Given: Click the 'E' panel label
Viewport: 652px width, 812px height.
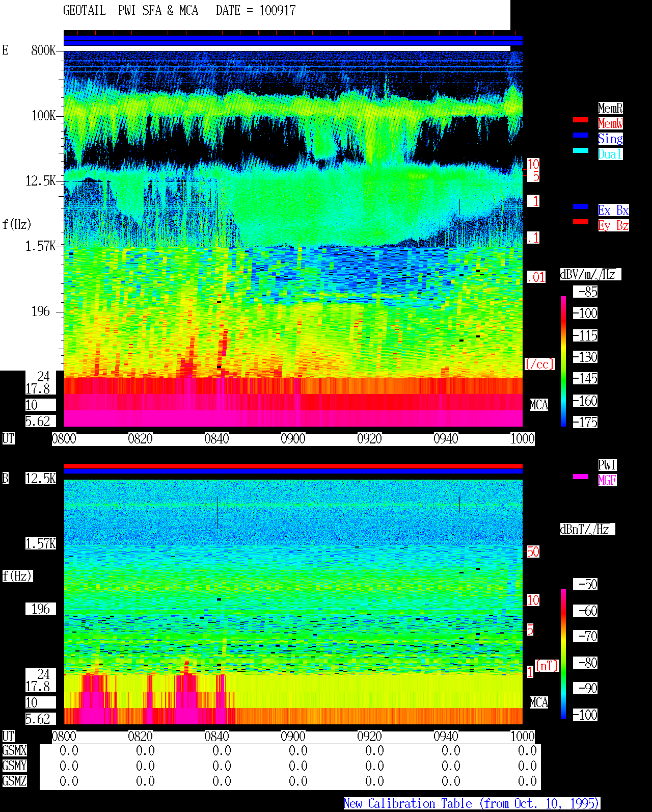Looking at the screenshot, I should point(5,50).
